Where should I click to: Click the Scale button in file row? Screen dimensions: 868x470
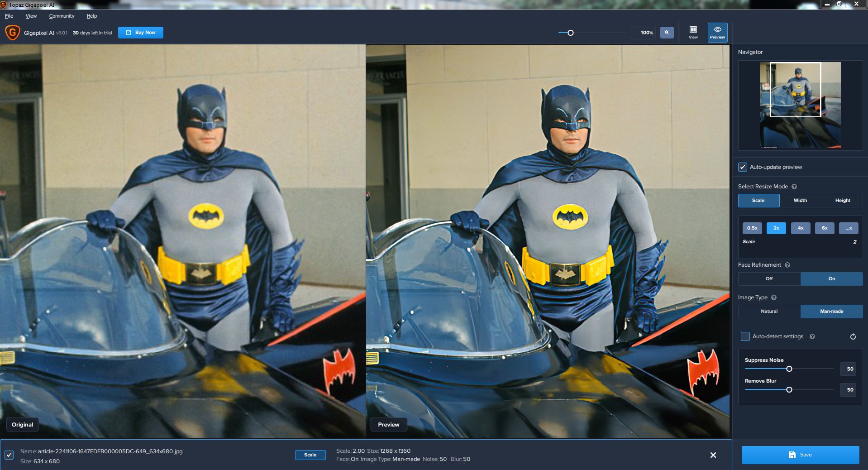(310, 455)
